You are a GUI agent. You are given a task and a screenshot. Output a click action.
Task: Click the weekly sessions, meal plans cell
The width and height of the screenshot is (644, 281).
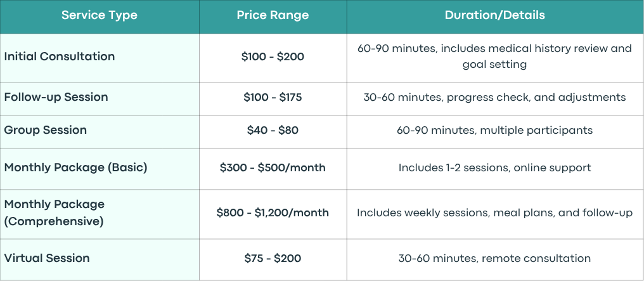point(495,214)
